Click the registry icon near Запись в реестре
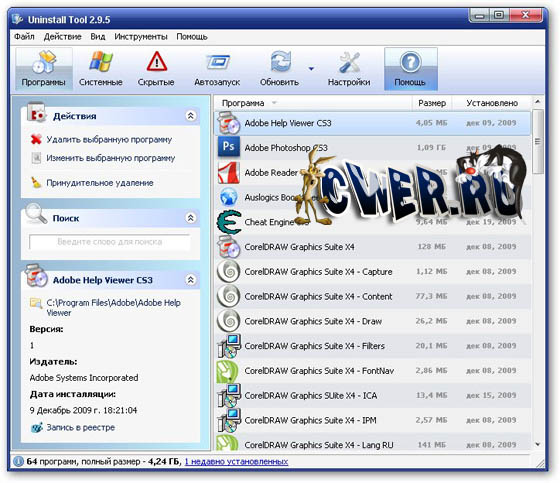Image resolution: width=560 pixels, height=483 pixels. coord(36,427)
